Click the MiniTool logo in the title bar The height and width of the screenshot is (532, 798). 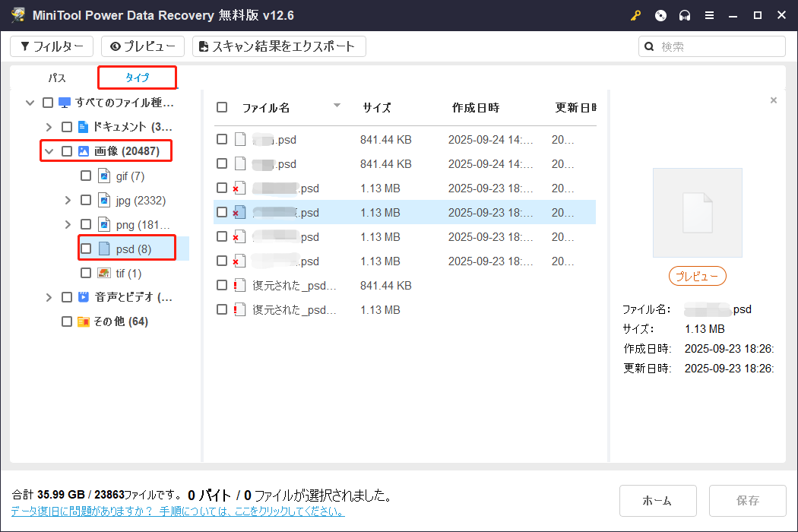pyautogui.click(x=17, y=14)
